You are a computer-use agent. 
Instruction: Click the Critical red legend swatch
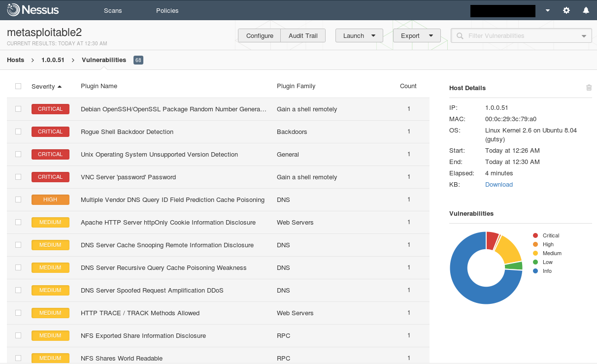[535, 235]
